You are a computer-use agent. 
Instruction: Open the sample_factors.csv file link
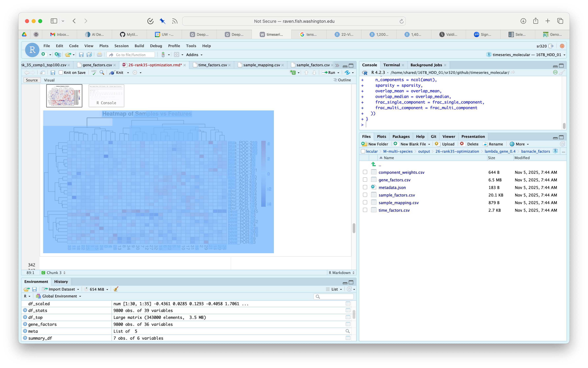coord(397,195)
